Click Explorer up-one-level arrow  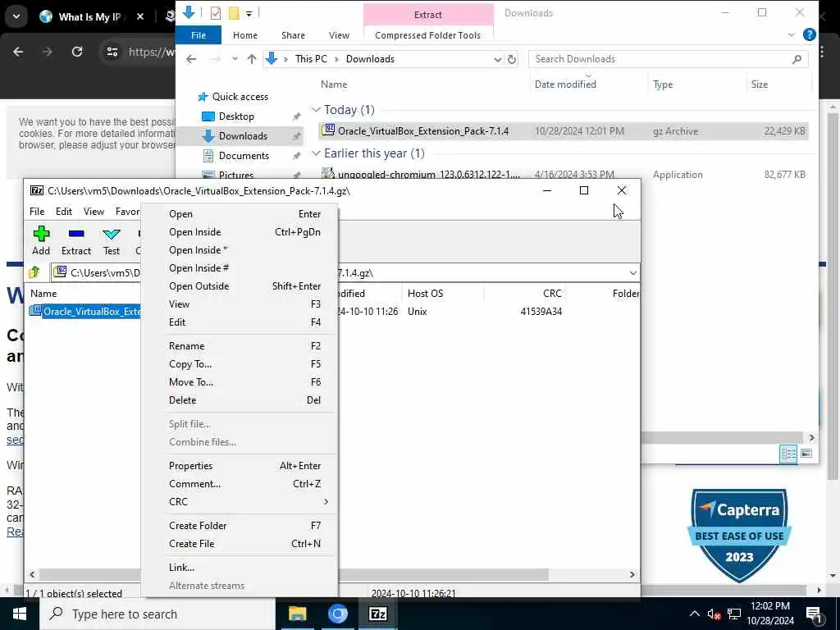coord(251,59)
